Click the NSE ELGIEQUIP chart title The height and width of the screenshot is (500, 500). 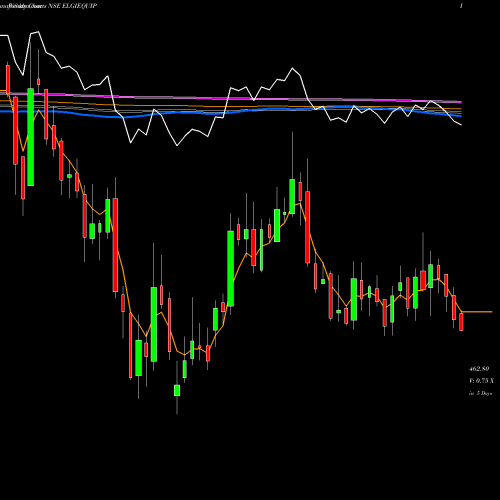tap(72, 6)
